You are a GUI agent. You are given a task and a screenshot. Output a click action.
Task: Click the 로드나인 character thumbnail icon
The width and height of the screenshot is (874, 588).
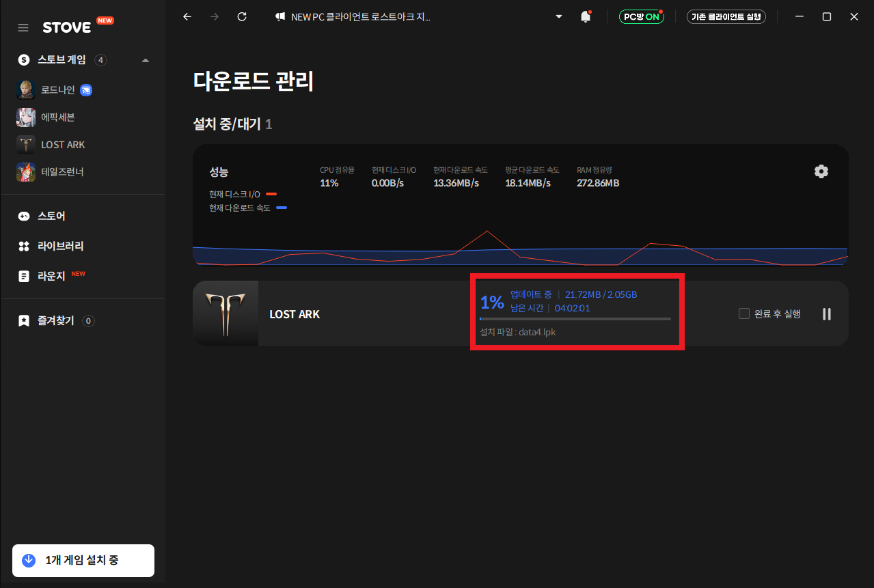point(26,89)
